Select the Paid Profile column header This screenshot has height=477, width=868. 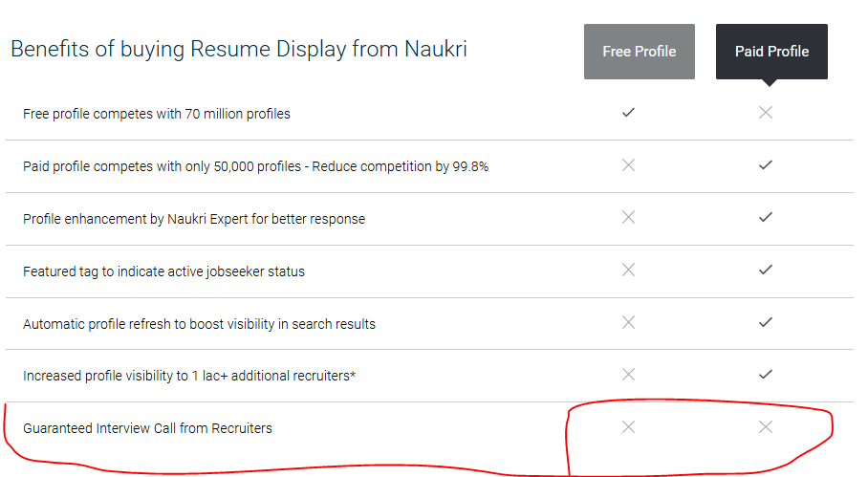[x=771, y=52]
